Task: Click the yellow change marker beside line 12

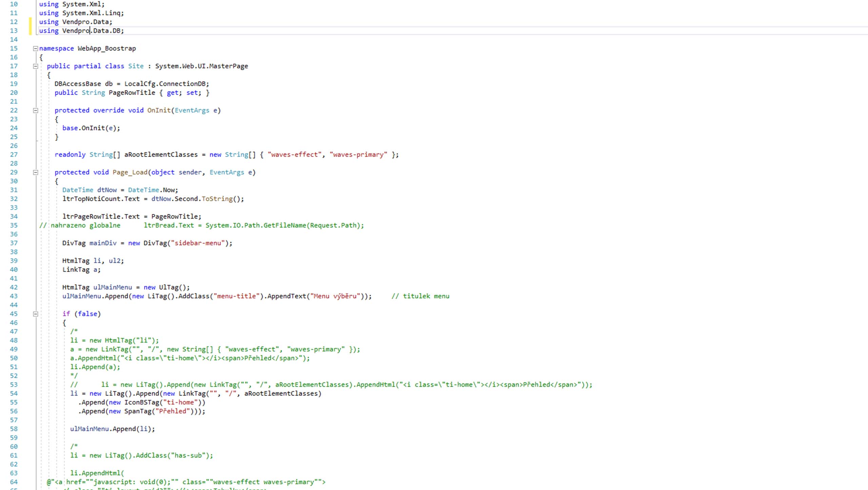Action: point(30,22)
